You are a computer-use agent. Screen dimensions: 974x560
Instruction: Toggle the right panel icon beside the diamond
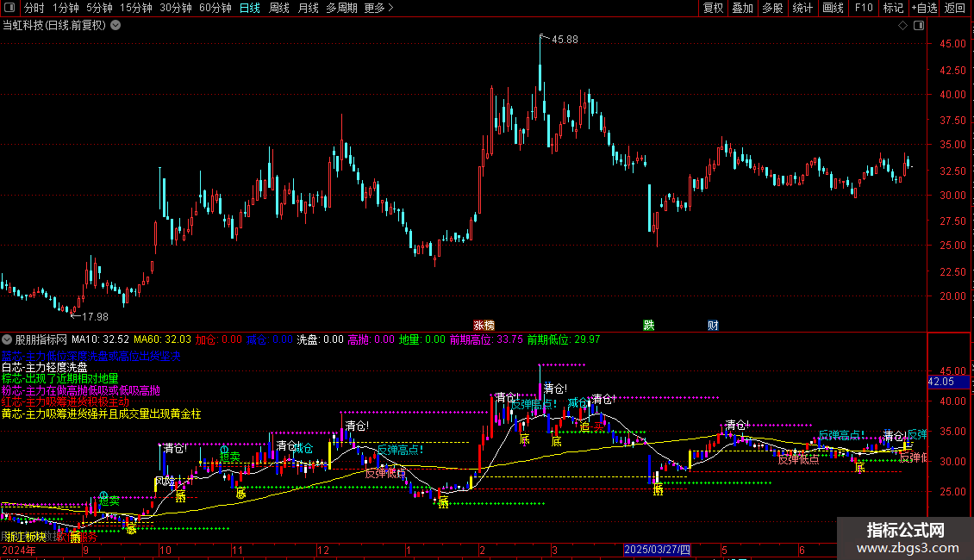(x=919, y=26)
